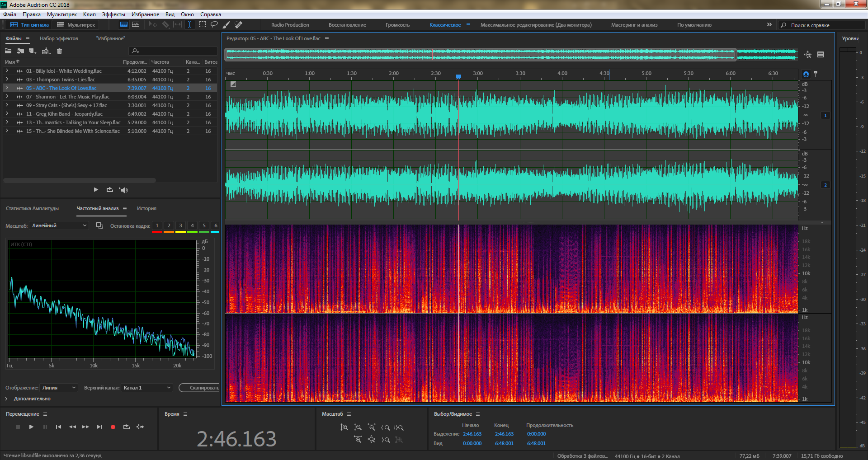Show more workspaces chevron
Image resolution: width=868 pixels, height=460 pixels.
[769, 25]
